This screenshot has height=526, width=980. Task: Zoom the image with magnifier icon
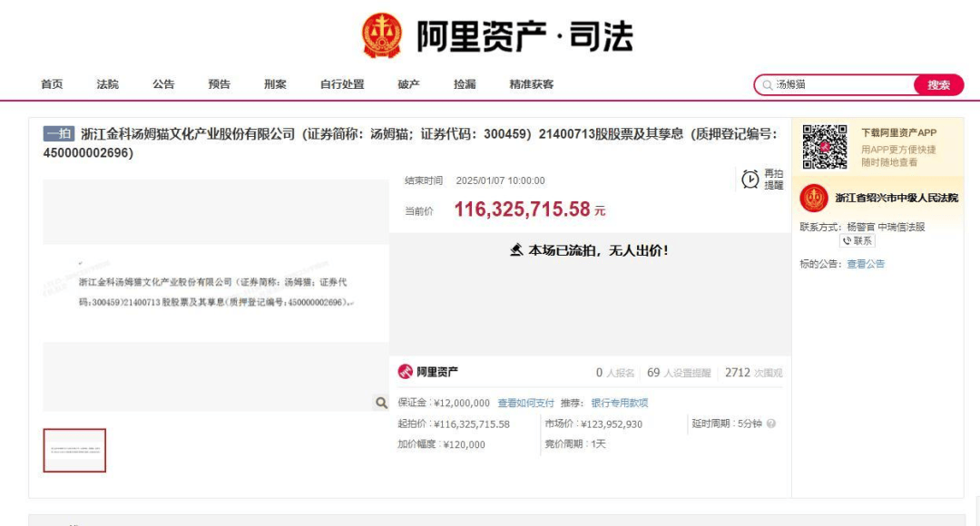tap(381, 403)
